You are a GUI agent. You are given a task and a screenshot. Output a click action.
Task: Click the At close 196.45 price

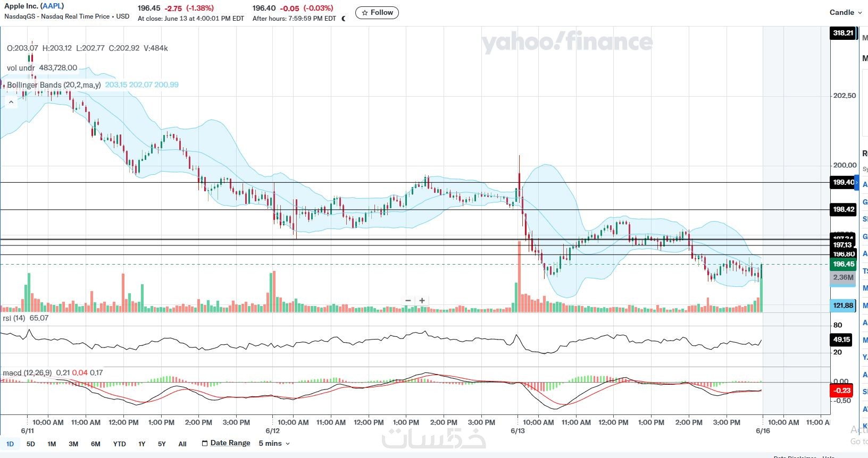149,8
